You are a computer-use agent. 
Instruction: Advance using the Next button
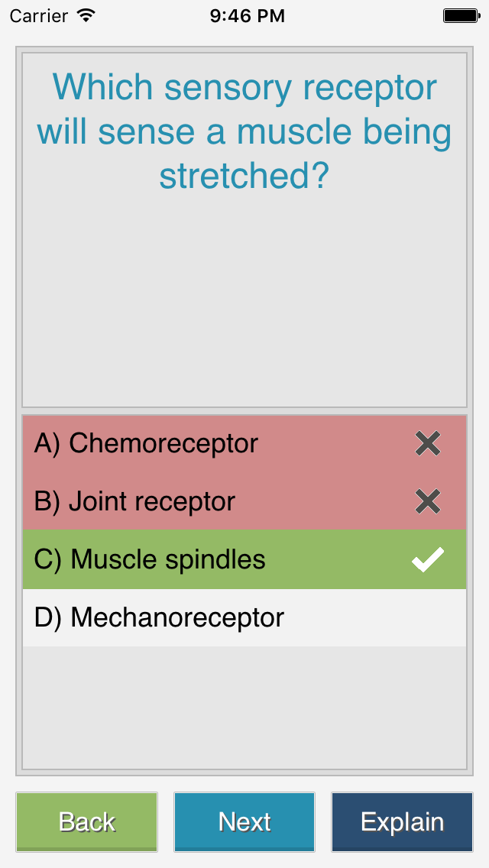(244, 822)
